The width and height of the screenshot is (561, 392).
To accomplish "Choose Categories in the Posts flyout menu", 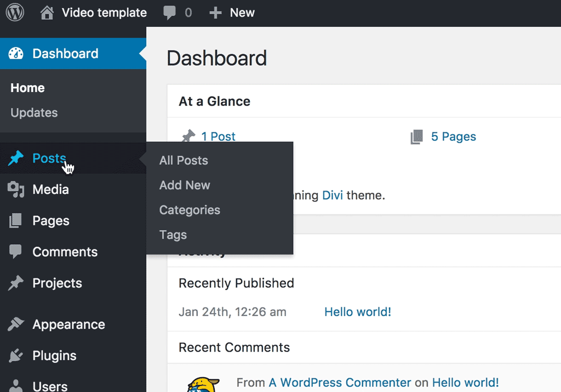I will click(189, 210).
